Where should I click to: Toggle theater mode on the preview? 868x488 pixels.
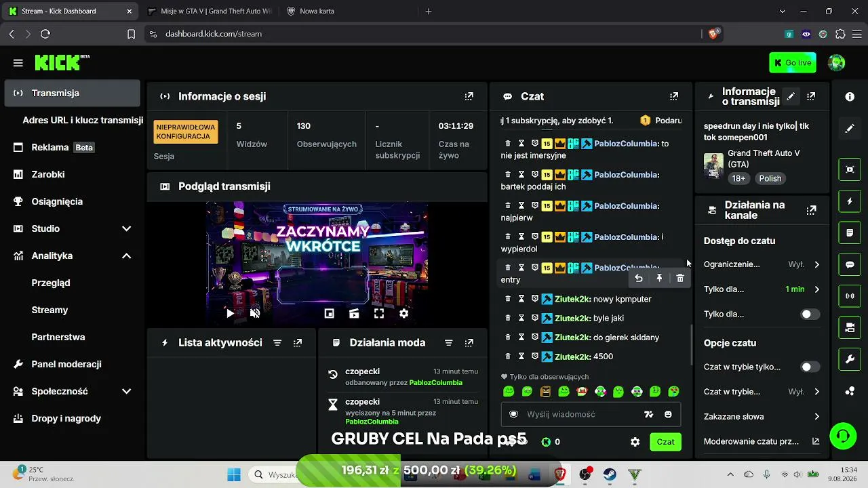pos(354,313)
